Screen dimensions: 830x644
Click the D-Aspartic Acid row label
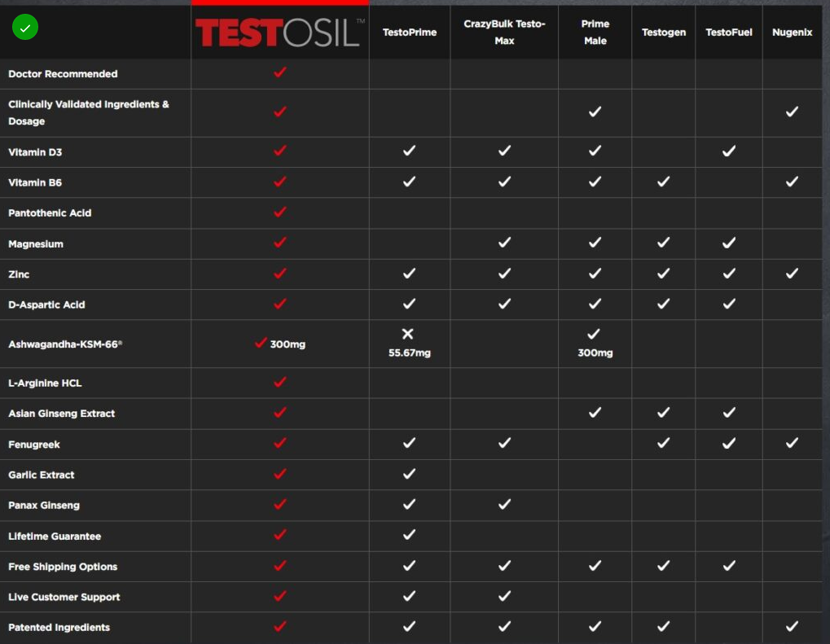pos(46,304)
